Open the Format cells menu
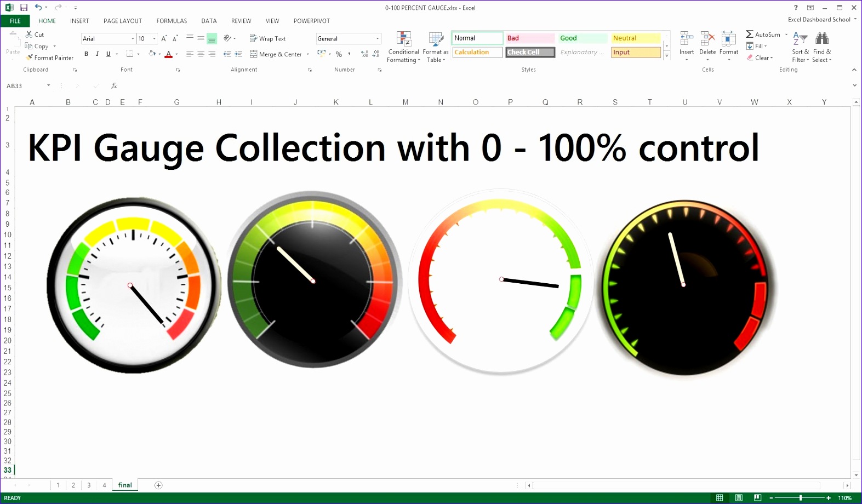862x504 pixels. pos(729,47)
